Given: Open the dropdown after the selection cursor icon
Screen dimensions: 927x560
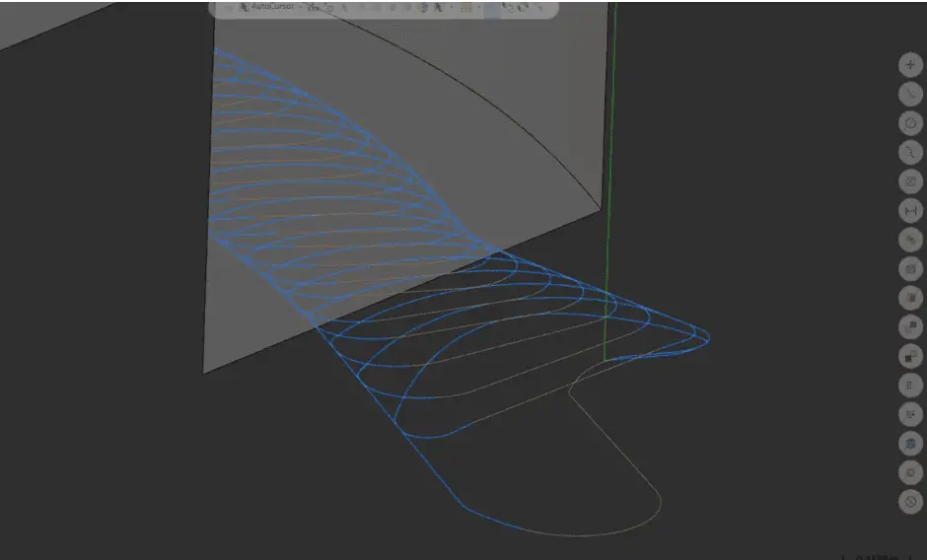Looking at the screenshot, I should pos(451,8).
